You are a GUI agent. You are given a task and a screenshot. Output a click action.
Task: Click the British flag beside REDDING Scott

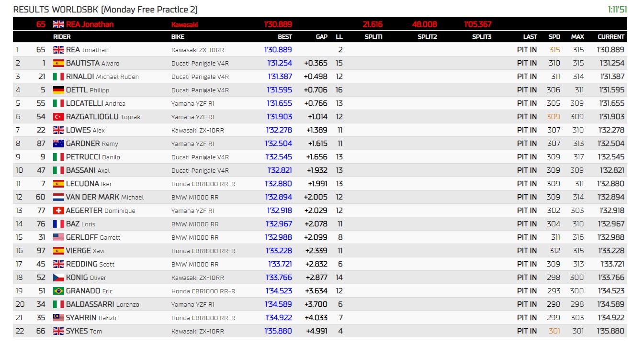coord(58,264)
